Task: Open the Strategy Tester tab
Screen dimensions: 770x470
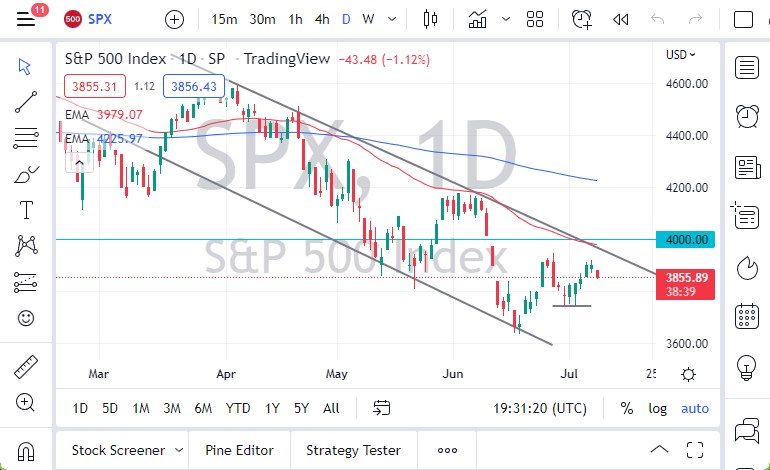Action: (x=353, y=451)
